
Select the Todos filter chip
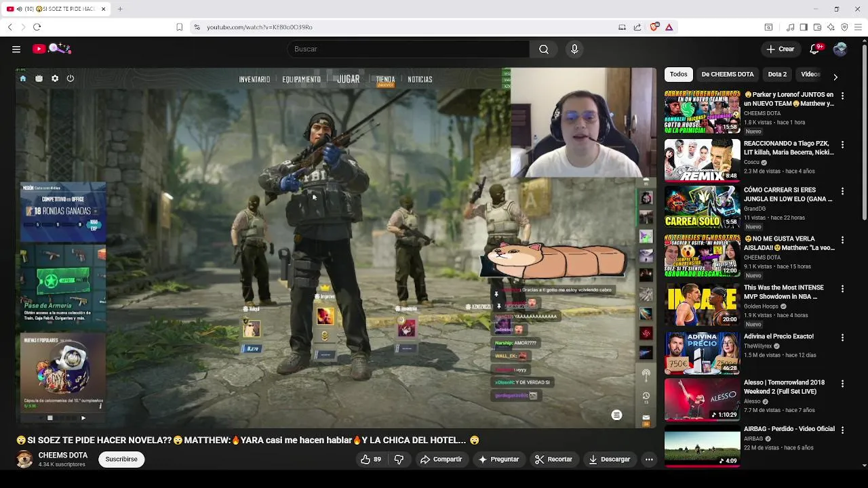(678, 75)
